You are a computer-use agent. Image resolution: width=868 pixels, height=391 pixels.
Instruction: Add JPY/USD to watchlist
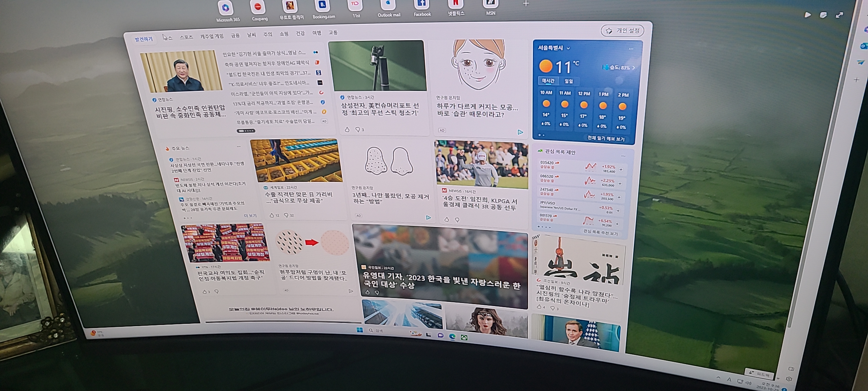pyautogui.click(x=618, y=210)
